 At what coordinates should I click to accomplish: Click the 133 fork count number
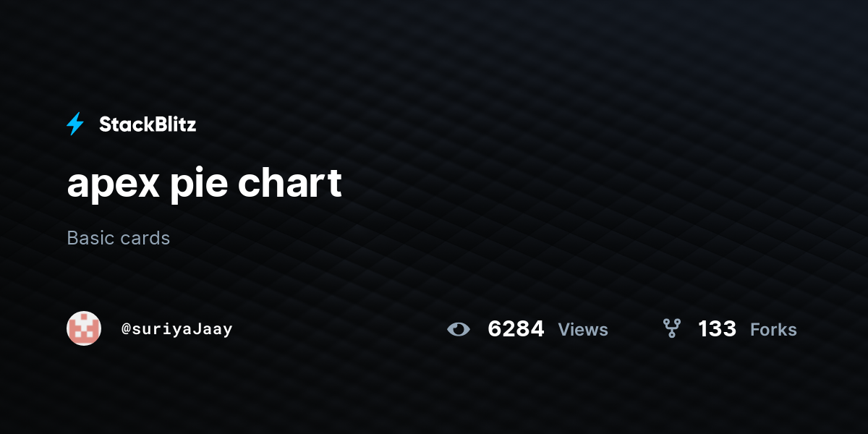click(717, 329)
